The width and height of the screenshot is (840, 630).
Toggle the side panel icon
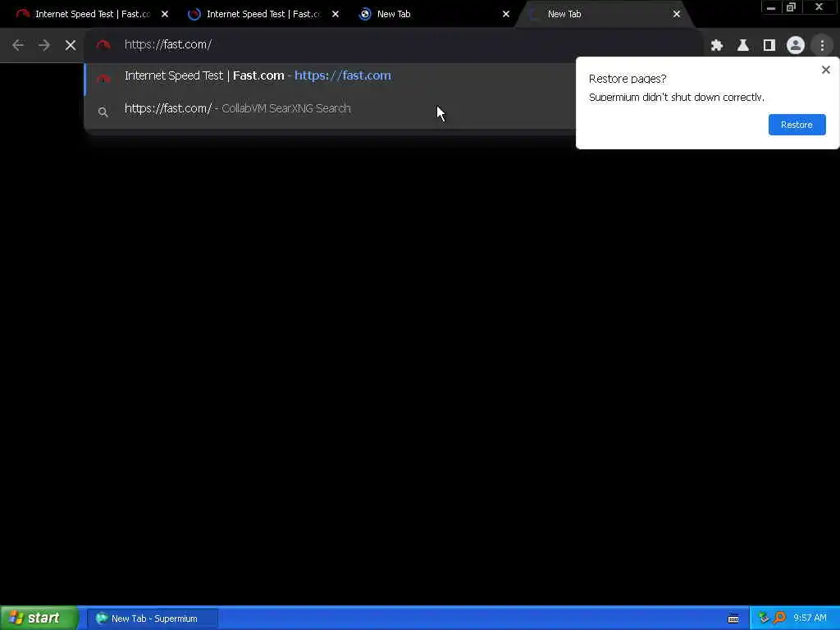click(769, 46)
